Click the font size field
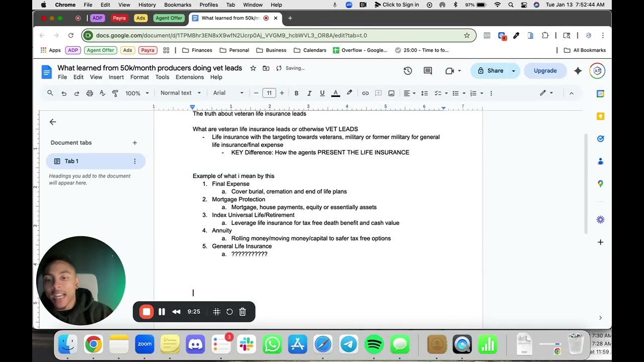The height and width of the screenshot is (362, 644). [x=269, y=93]
